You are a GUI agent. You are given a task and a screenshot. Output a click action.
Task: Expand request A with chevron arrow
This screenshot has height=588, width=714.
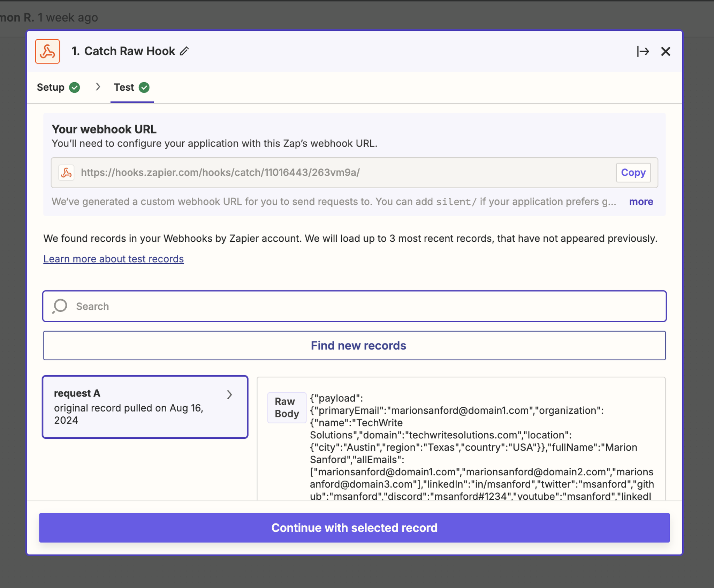tap(229, 394)
